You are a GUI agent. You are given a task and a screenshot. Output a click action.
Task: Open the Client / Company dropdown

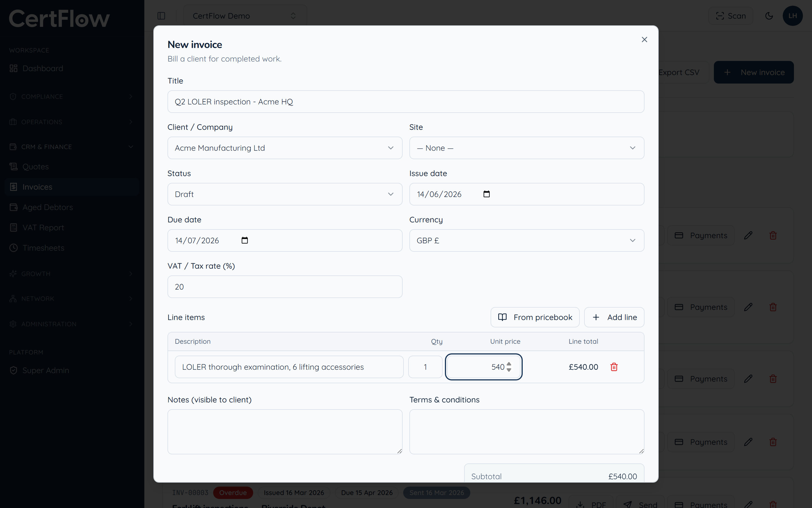coord(285,148)
